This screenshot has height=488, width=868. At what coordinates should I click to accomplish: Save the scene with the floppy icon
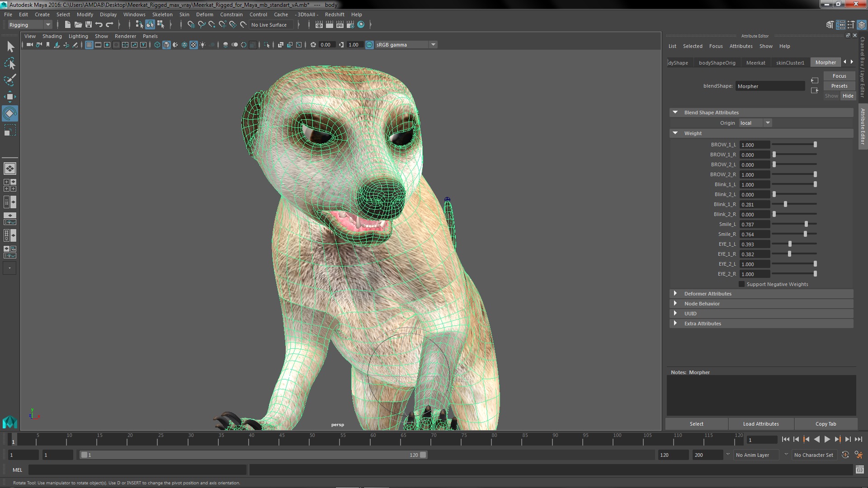tap(89, 24)
